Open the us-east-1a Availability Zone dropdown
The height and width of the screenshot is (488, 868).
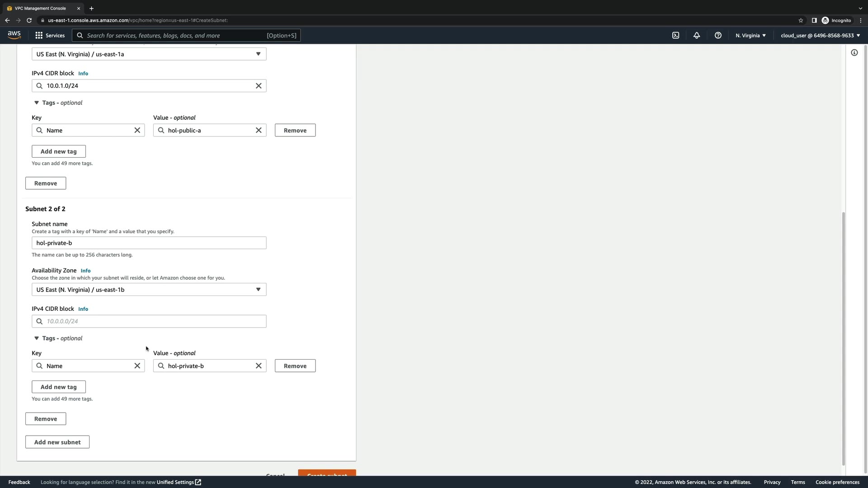point(149,54)
